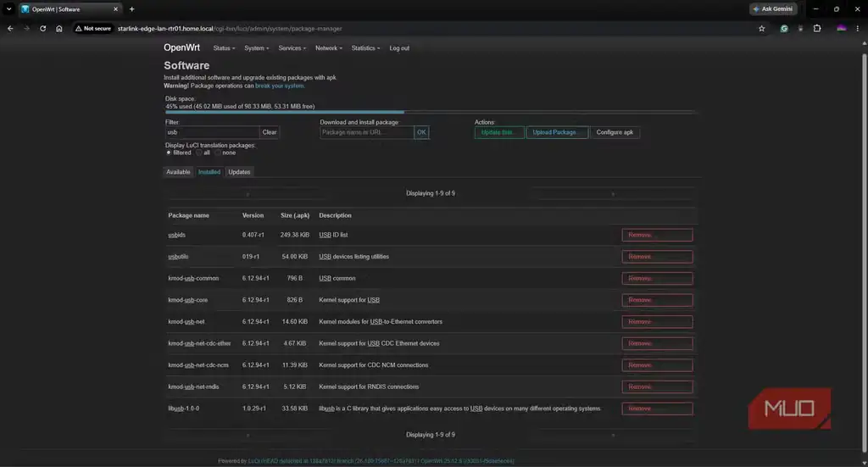Select the 'none' translation radio button
The image size is (868, 467).
[x=218, y=153]
